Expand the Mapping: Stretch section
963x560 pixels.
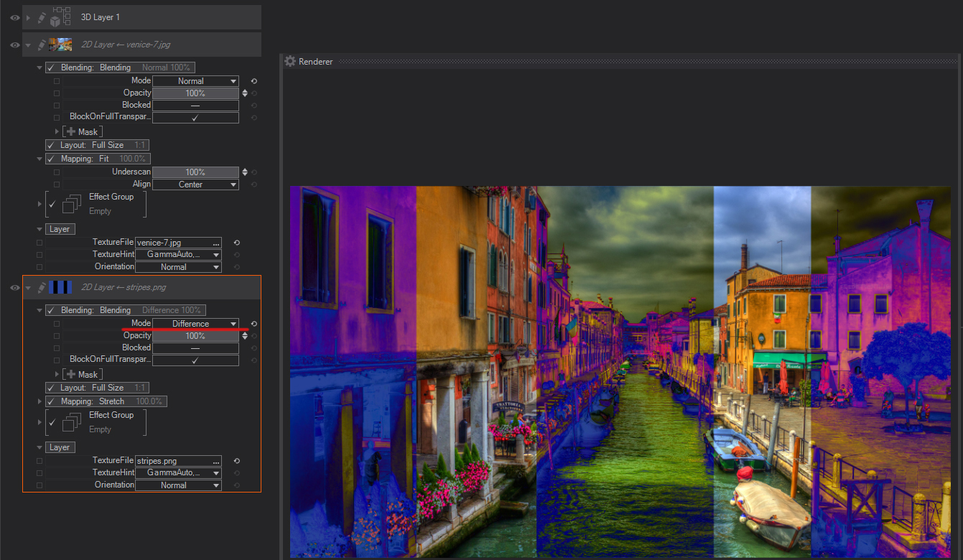tap(39, 401)
